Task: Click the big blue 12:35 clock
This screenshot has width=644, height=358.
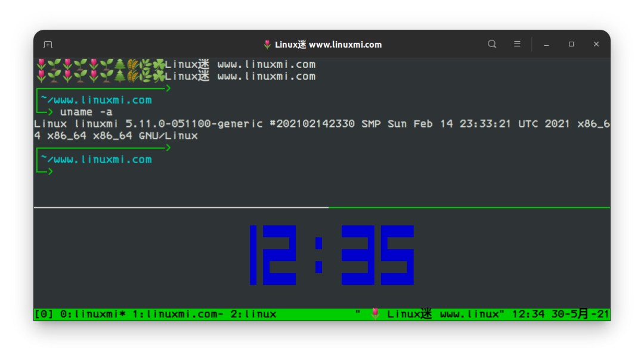Action: 332,255
